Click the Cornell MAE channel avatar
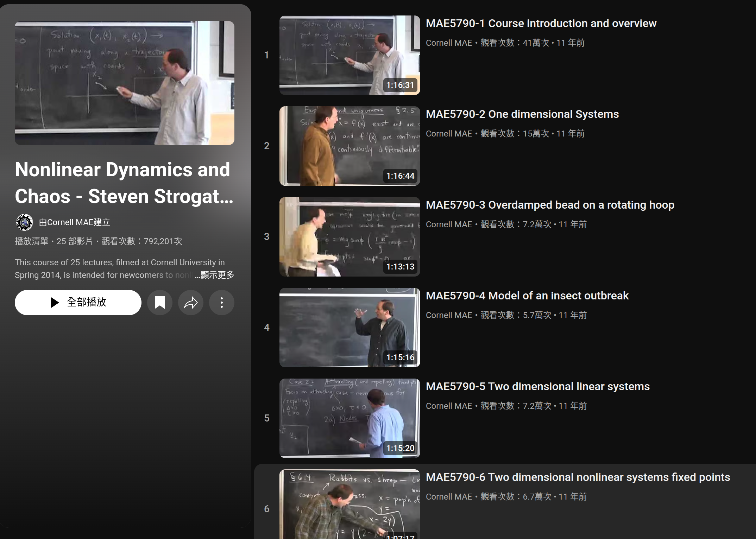Image resolution: width=756 pixels, height=539 pixels. pyautogui.click(x=25, y=222)
